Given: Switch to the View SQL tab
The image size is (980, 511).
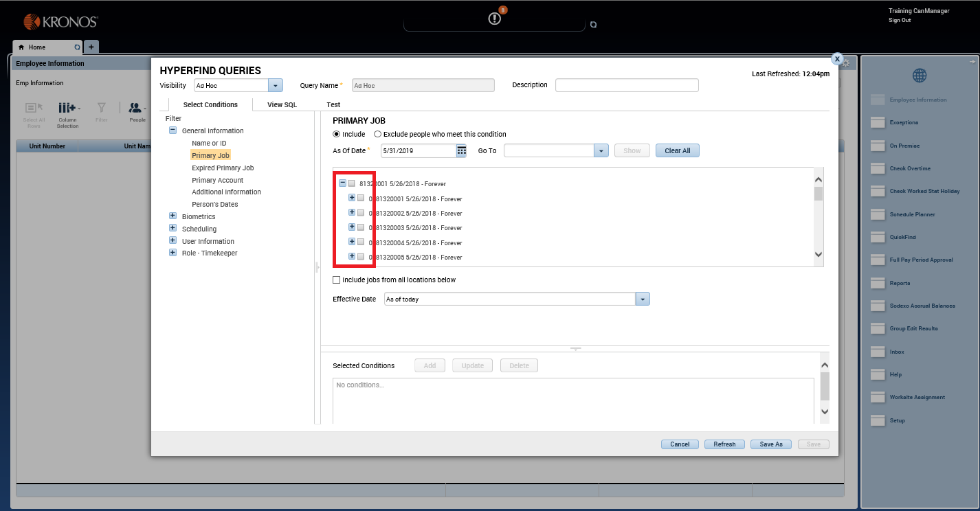Looking at the screenshot, I should tap(282, 104).
